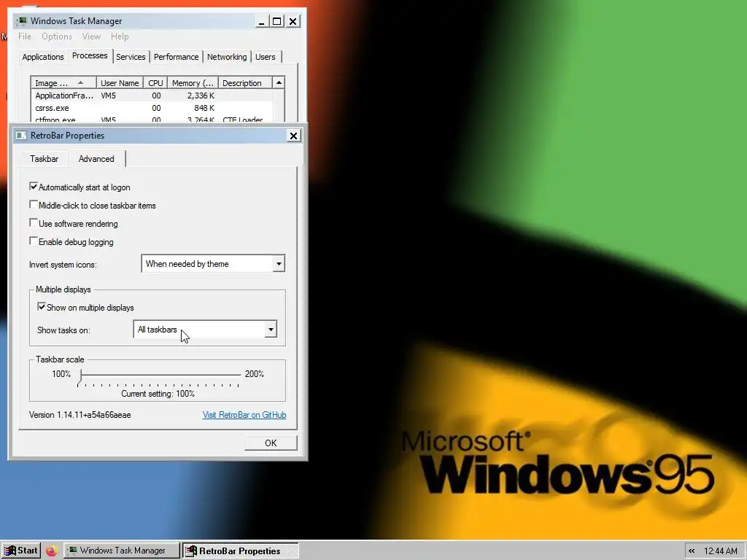
Task: Click the Current setting: 100% label
Action: click(158, 394)
